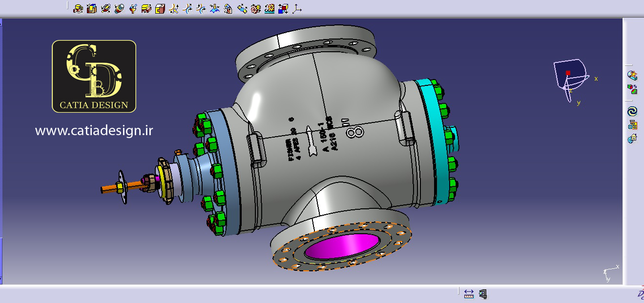Click the Apply Material sphere icon
The image size is (644, 303).
coord(632,75)
